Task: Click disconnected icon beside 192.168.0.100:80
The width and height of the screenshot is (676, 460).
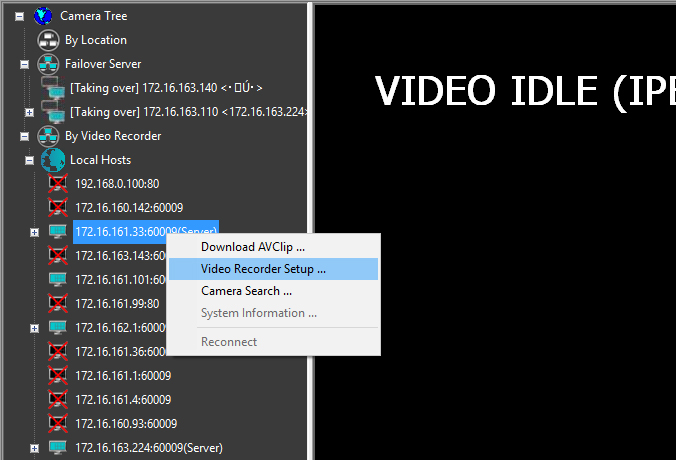Action: coord(60,184)
